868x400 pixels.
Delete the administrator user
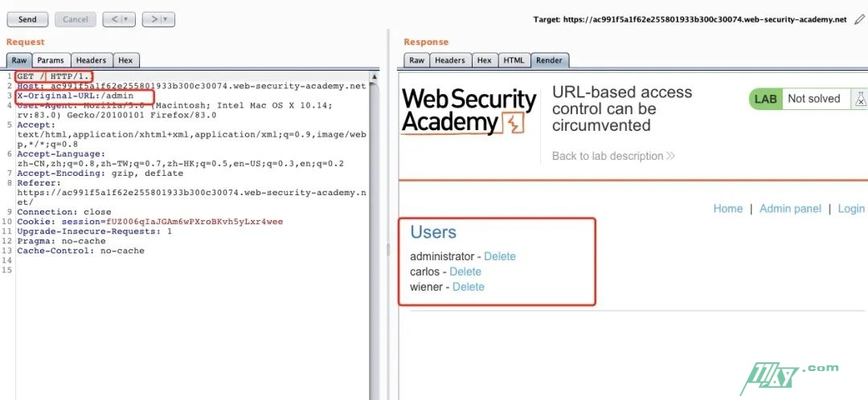pos(500,257)
